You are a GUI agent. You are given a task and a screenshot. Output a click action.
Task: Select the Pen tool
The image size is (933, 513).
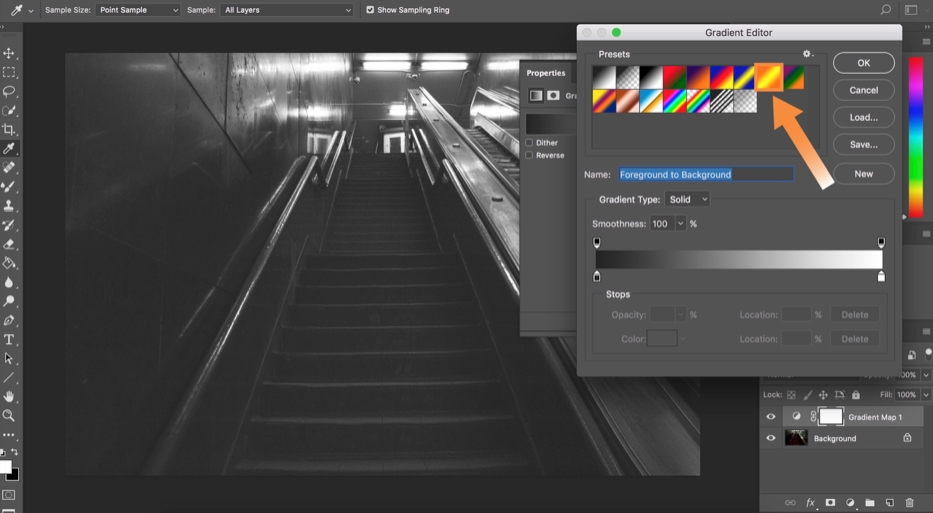9,320
